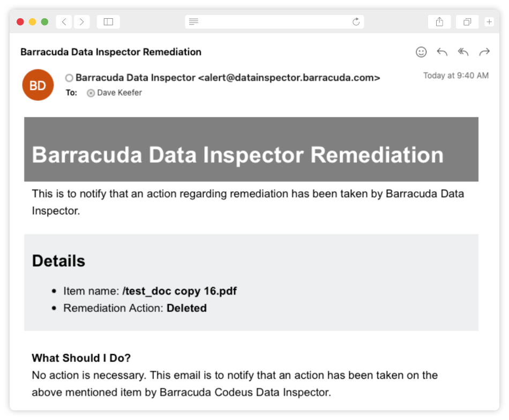Screen dimensions: 509x420
Task: Click the BD sender avatar
Action: click(x=38, y=85)
